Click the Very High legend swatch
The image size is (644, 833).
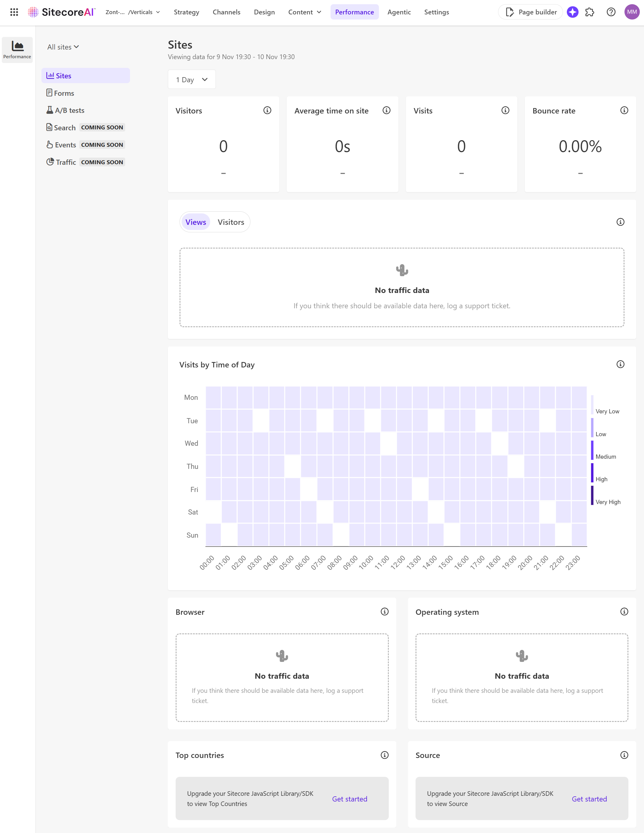(x=592, y=495)
